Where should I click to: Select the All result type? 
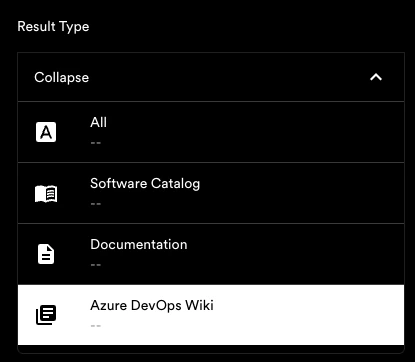pyautogui.click(x=211, y=132)
